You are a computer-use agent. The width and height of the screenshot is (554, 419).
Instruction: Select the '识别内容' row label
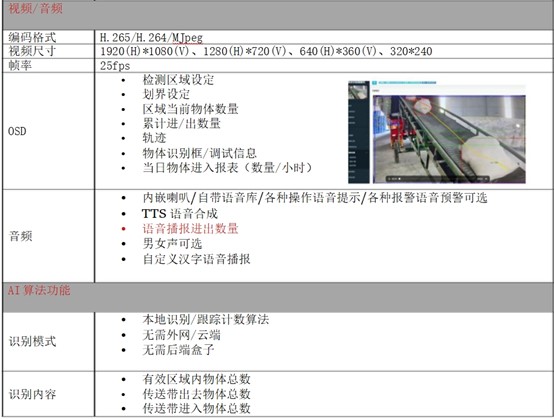pos(32,394)
